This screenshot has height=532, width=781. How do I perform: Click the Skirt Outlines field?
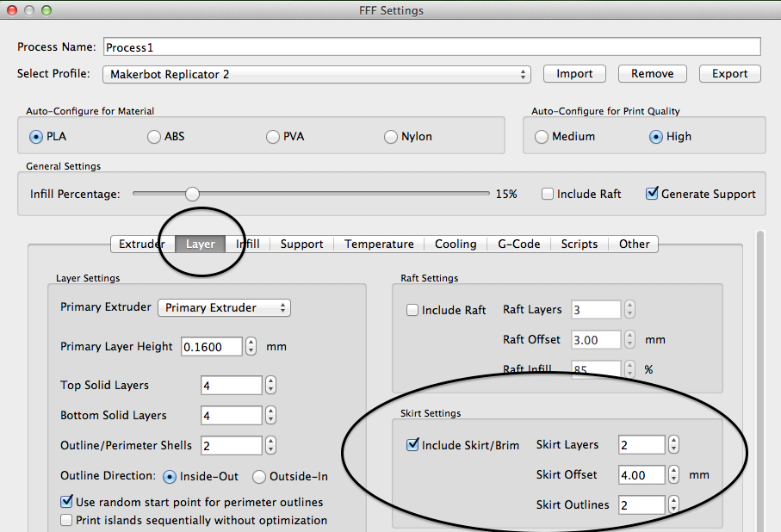(x=642, y=504)
